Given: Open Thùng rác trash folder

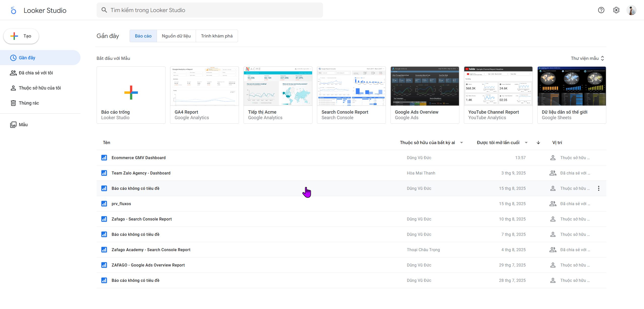Looking at the screenshot, I should pos(29,103).
